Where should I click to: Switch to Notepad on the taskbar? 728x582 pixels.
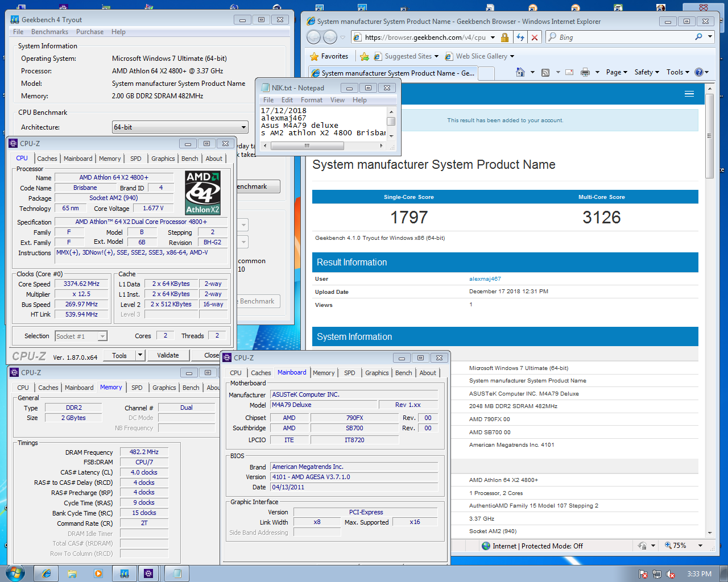point(177,573)
